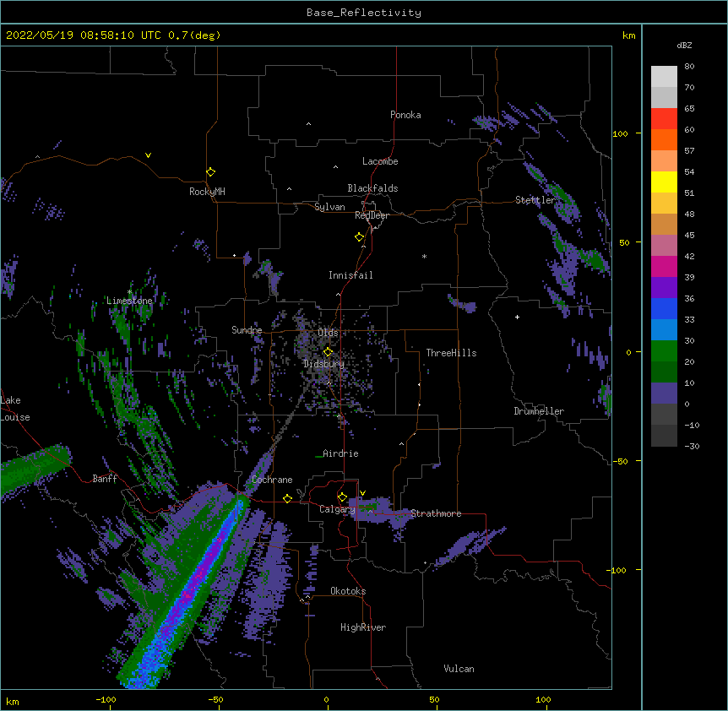This screenshot has height=711, width=728.
Task: Click the 50 tick label on the x-axis
Action: (434, 699)
